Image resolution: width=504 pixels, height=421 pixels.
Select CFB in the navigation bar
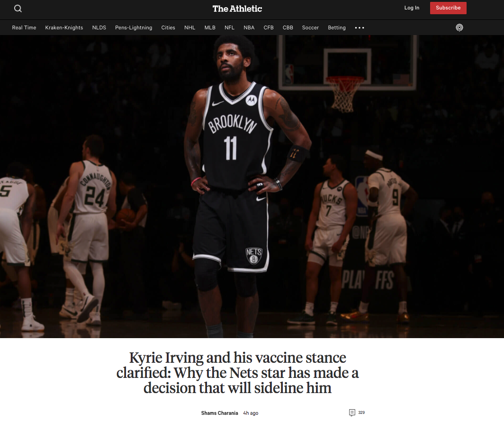pyautogui.click(x=269, y=27)
